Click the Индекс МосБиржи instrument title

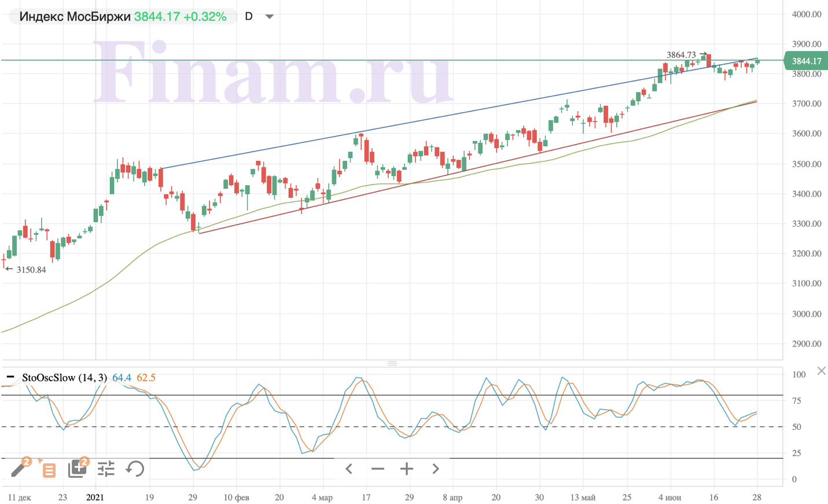coord(75,16)
